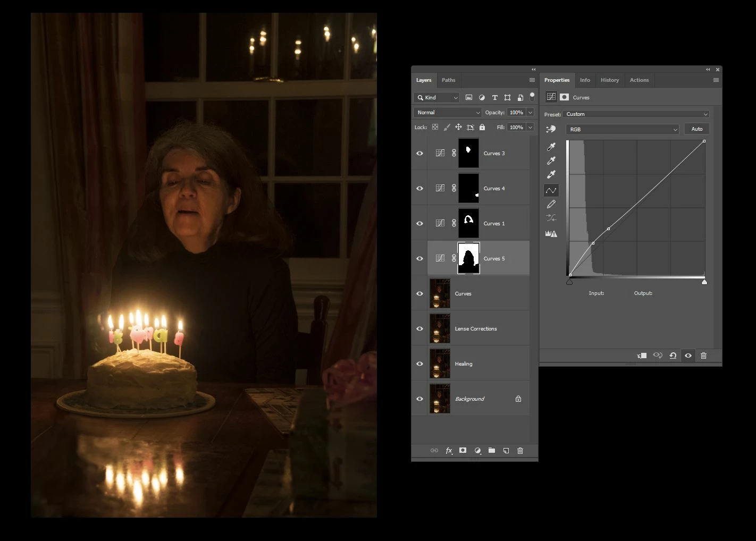The width and height of the screenshot is (756, 541).
Task: Enable lock all padlock icon
Action: tap(482, 127)
